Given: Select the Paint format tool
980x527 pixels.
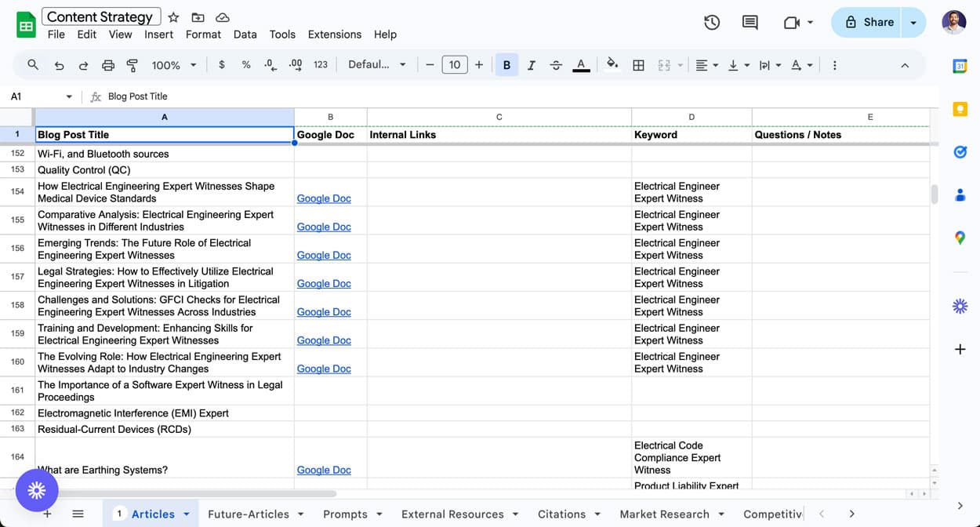Looking at the screenshot, I should [133, 64].
